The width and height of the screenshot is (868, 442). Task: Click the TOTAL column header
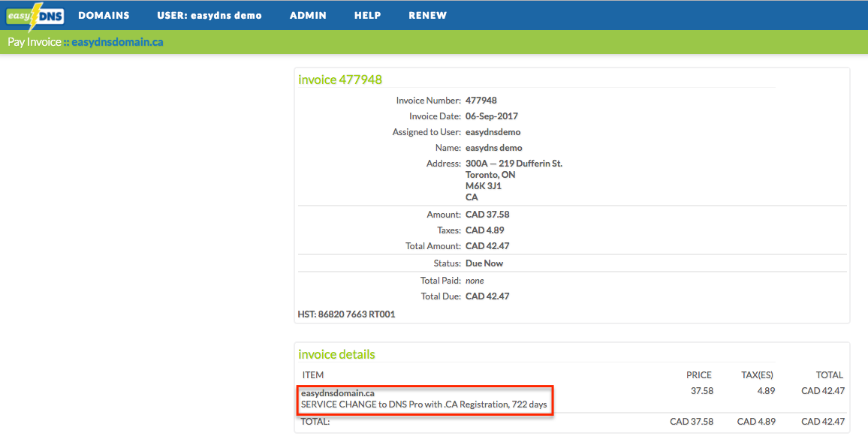[829, 375]
